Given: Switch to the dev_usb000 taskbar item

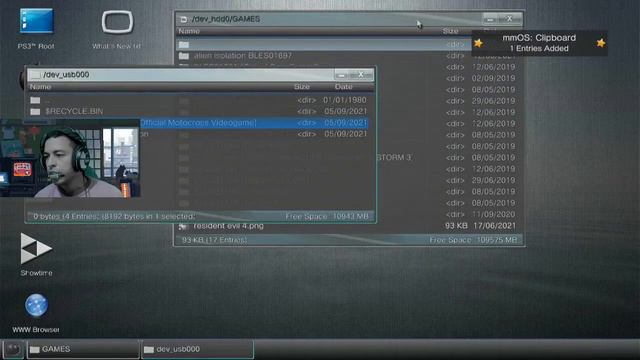Looking at the screenshot, I should (198, 349).
